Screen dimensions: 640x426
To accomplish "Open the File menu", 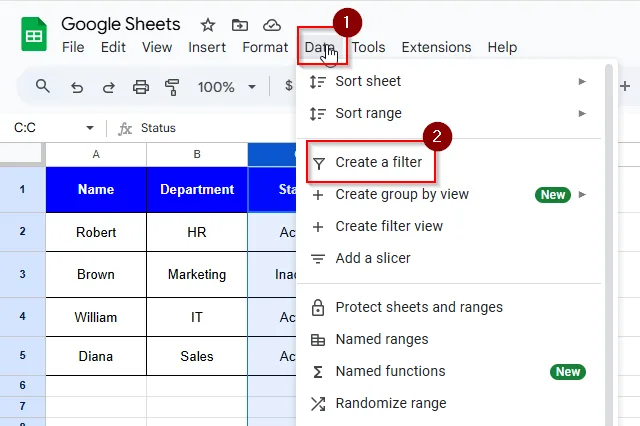I will [73, 47].
